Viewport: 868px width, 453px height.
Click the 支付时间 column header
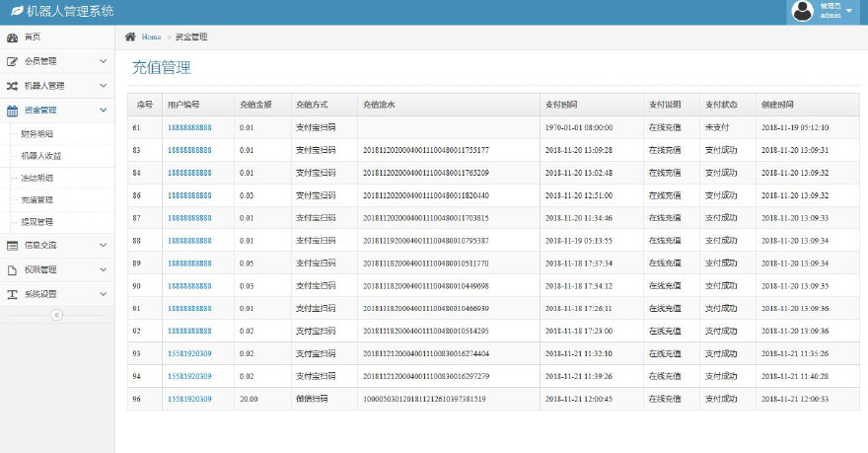pos(561,104)
